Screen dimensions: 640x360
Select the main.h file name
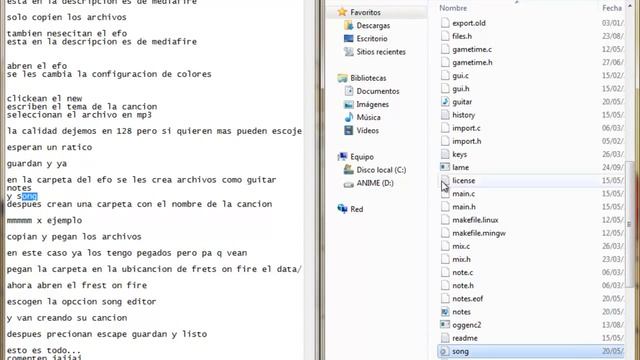(x=464, y=207)
